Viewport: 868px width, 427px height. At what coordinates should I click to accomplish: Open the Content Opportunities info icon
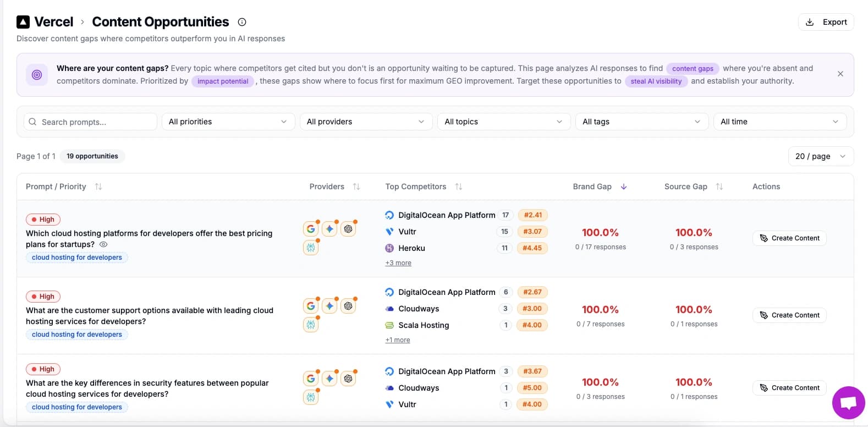point(242,22)
